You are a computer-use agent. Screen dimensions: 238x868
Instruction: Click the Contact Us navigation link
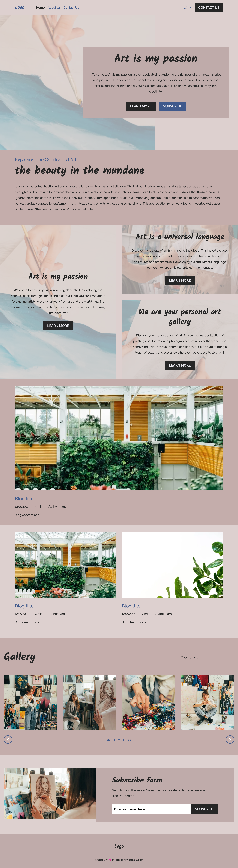71,7
